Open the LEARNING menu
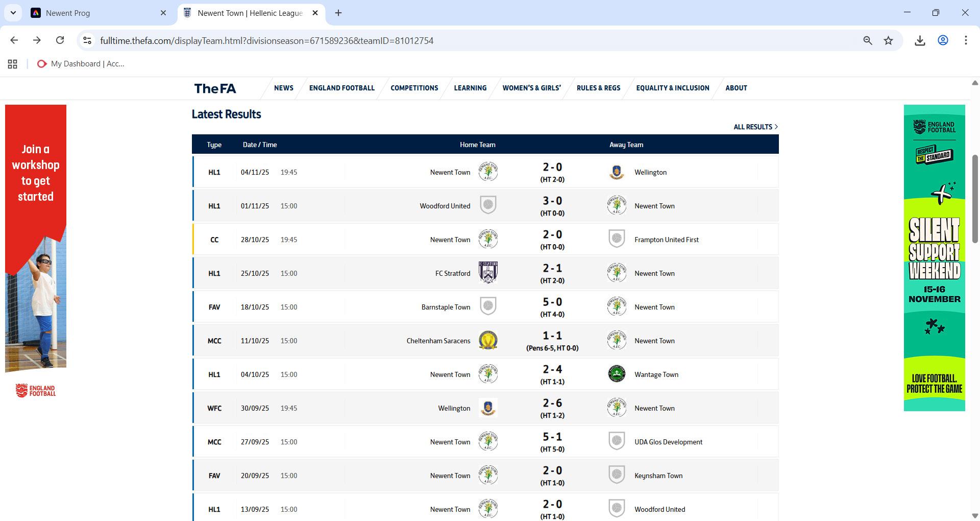Viewport: 980px width, 521px height. coord(470,88)
